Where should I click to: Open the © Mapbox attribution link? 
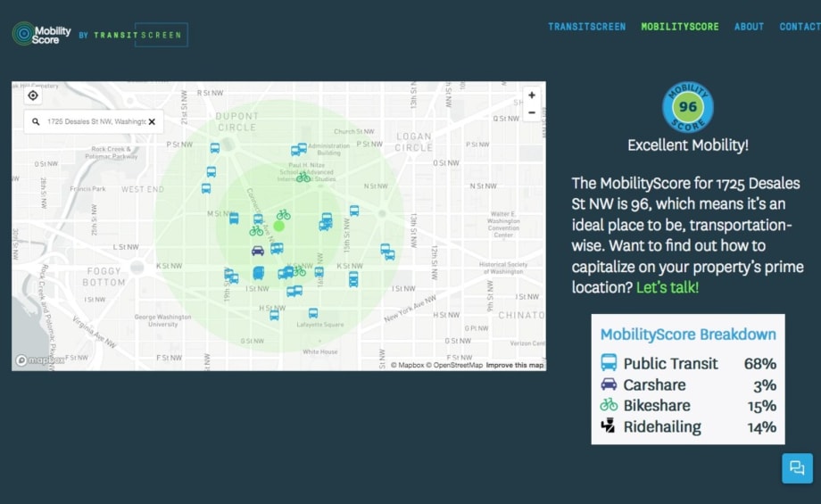407,366
